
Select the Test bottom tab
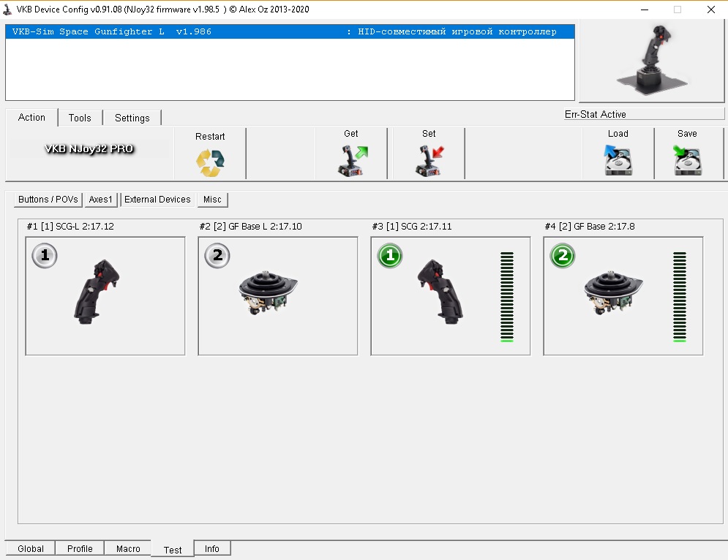pyautogui.click(x=173, y=549)
